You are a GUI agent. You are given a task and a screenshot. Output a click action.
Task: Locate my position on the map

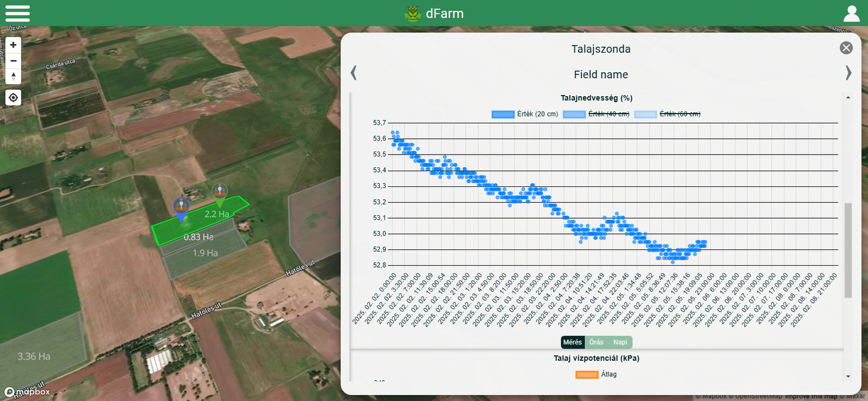pyautogui.click(x=13, y=97)
